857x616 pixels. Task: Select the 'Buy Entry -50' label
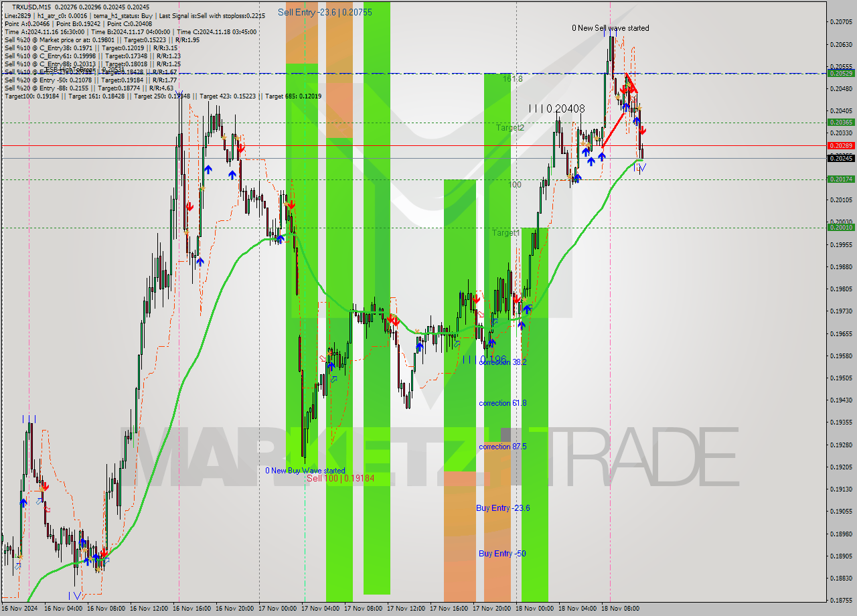click(502, 554)
